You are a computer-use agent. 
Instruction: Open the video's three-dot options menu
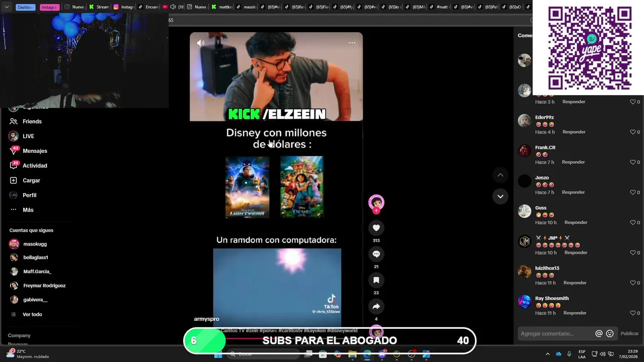point(352,43)
